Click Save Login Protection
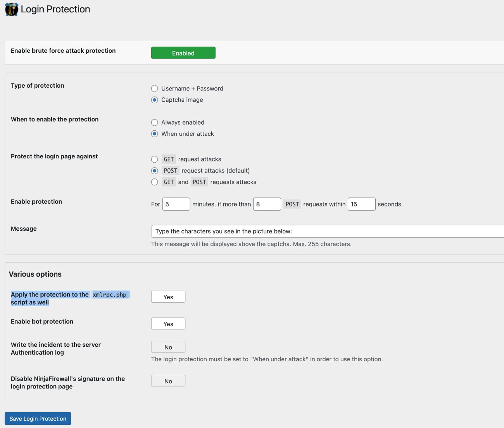 tap(37, 418)
